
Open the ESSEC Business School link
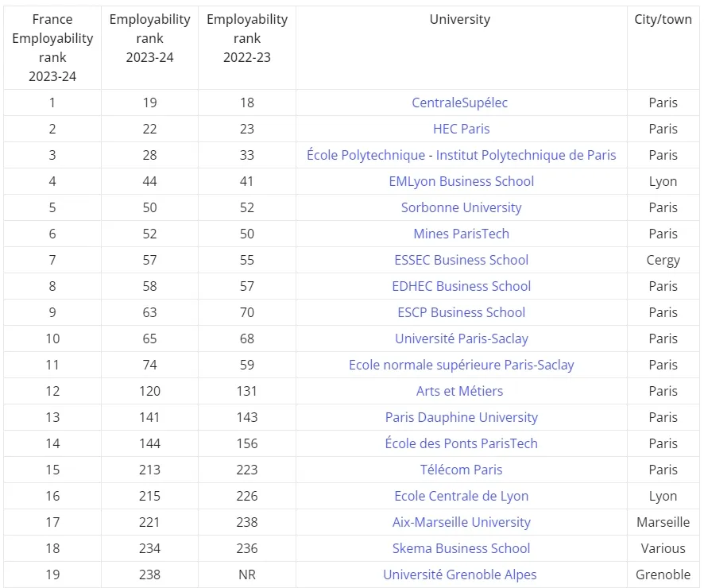pos(461,260)
